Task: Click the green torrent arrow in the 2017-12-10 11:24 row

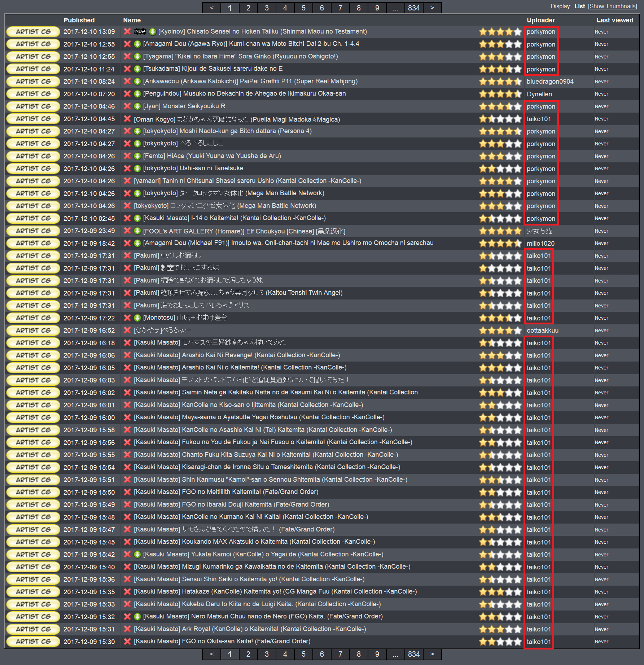Action: 137,69
